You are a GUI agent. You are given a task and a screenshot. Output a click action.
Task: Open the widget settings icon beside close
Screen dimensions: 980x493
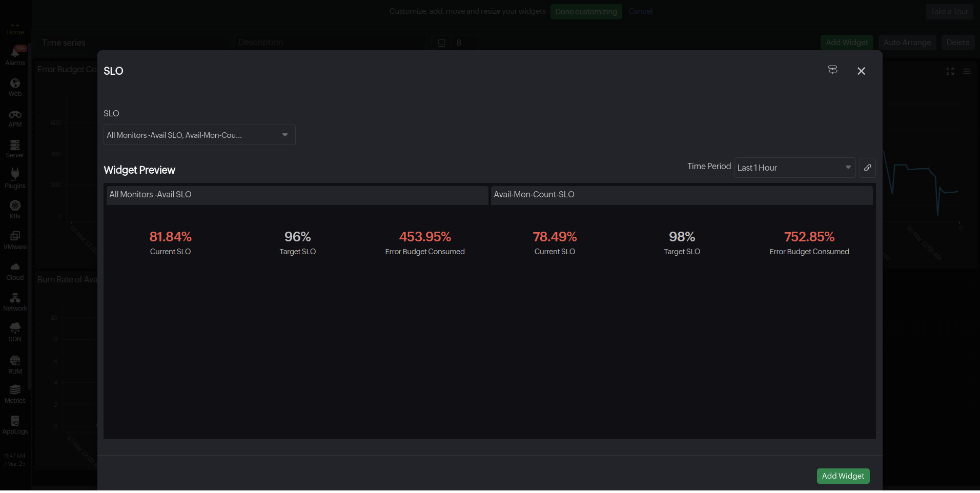click(x=832, y=70)
